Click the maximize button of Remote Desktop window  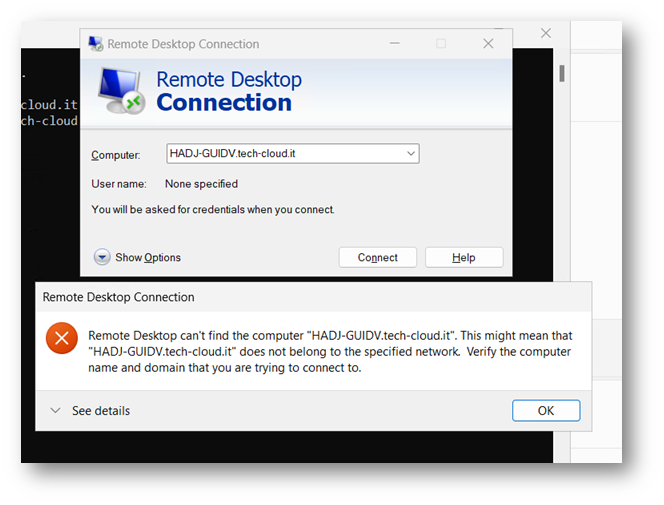pyautogui.click(x=441, y=43)
